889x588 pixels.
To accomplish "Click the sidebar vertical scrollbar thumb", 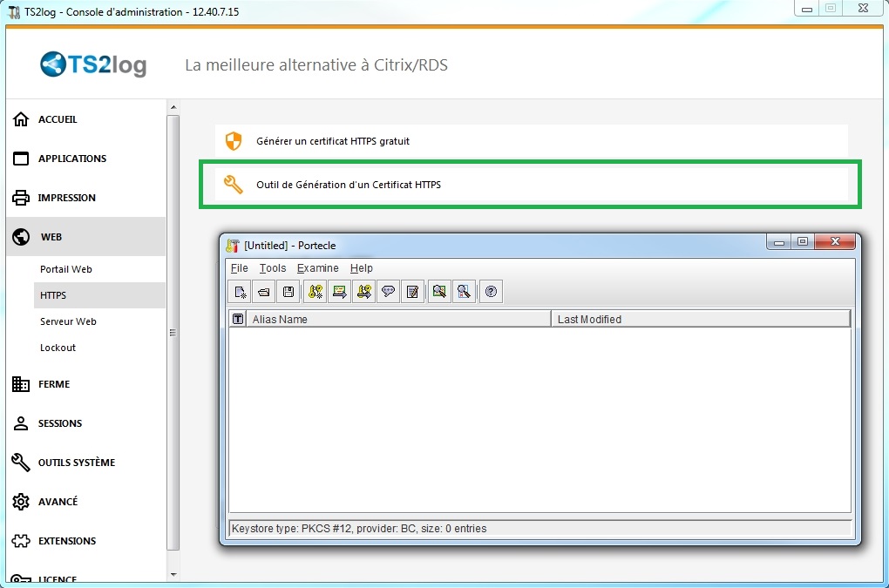I will coord(173,333).
